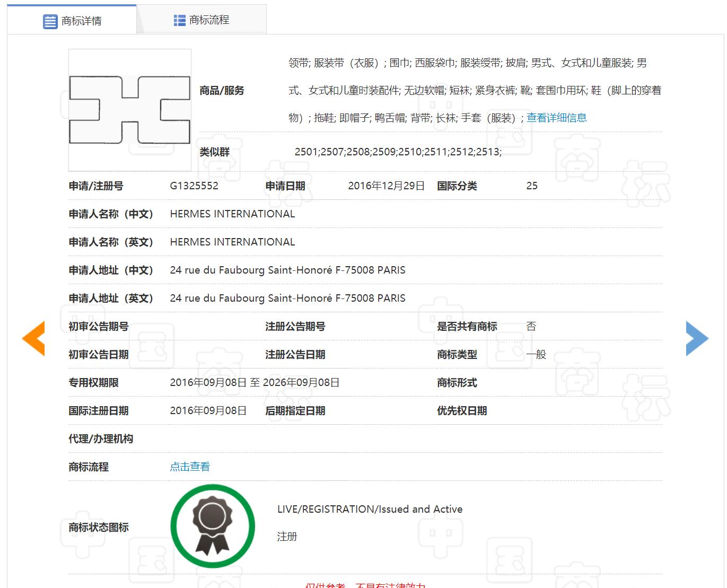Click the green registration status badge icon
Screen dimensions: 727x588
pyautogui.click(x=213, y=526)
